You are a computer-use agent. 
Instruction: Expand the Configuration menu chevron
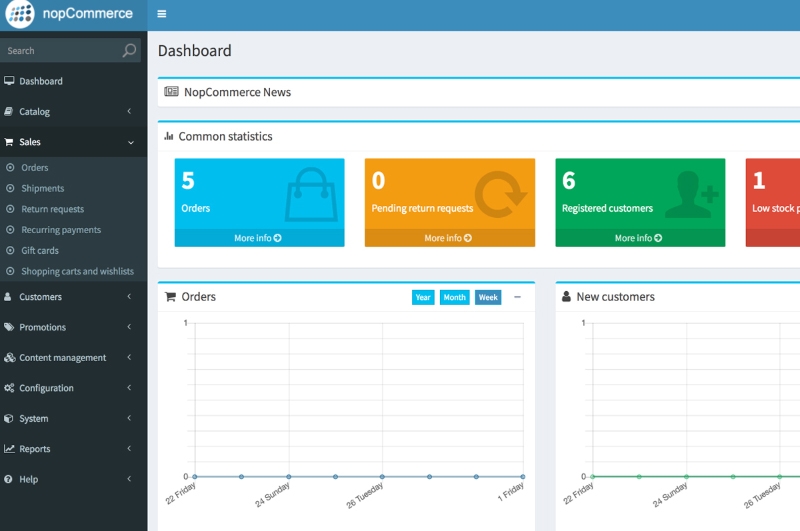tap(130, 388)
